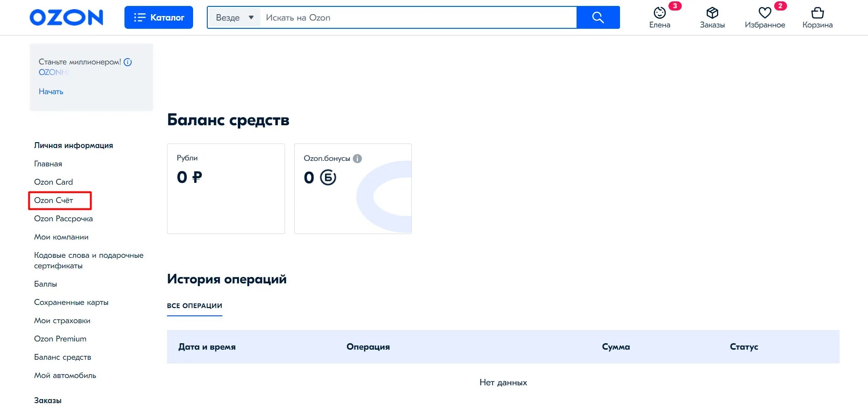Open Кодовые слова и подарочные сертификаты
The width and height of the screenshot is (868, 410).
(x=89, y=260)
